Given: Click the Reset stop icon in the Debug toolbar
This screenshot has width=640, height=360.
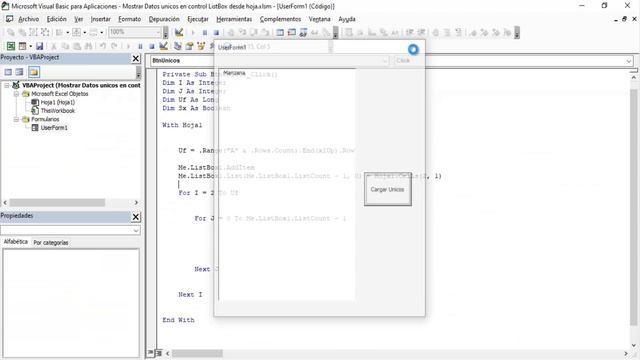Looking at the screenshot, I should (x=216, y=32).
